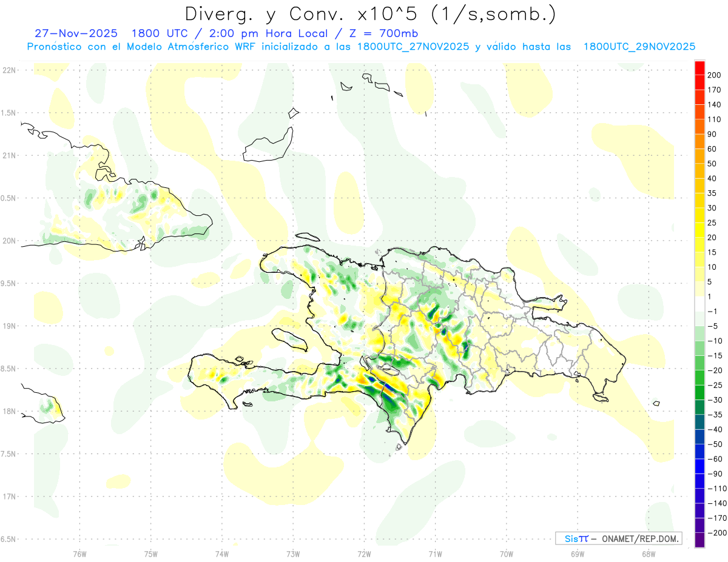
Task: Pick the red swatch above the 200 mark
Action: tap(699, 68)
